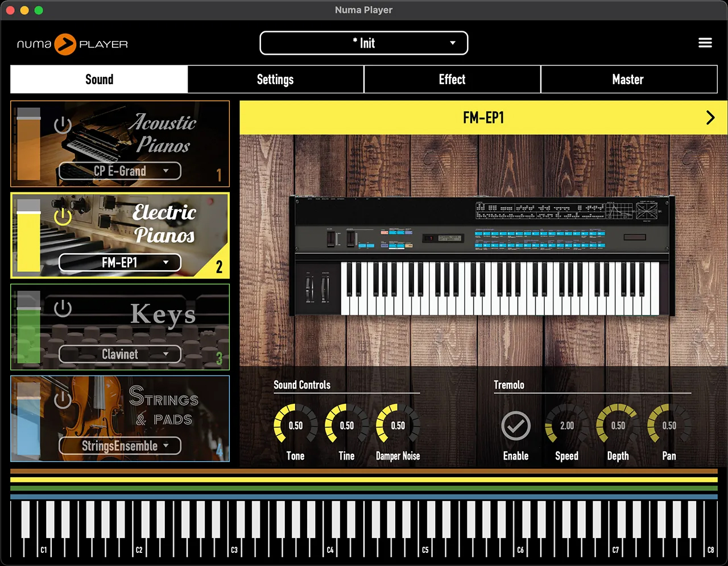
Task: Open the hamburger menu
Action: click(x=705, y=43)
